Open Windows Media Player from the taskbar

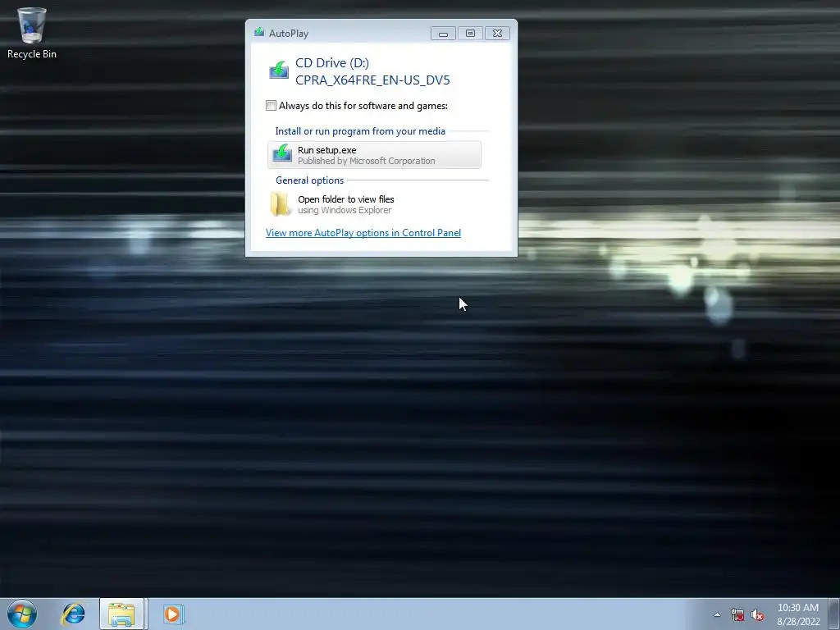pyautogui.click(x=172, y=614)
